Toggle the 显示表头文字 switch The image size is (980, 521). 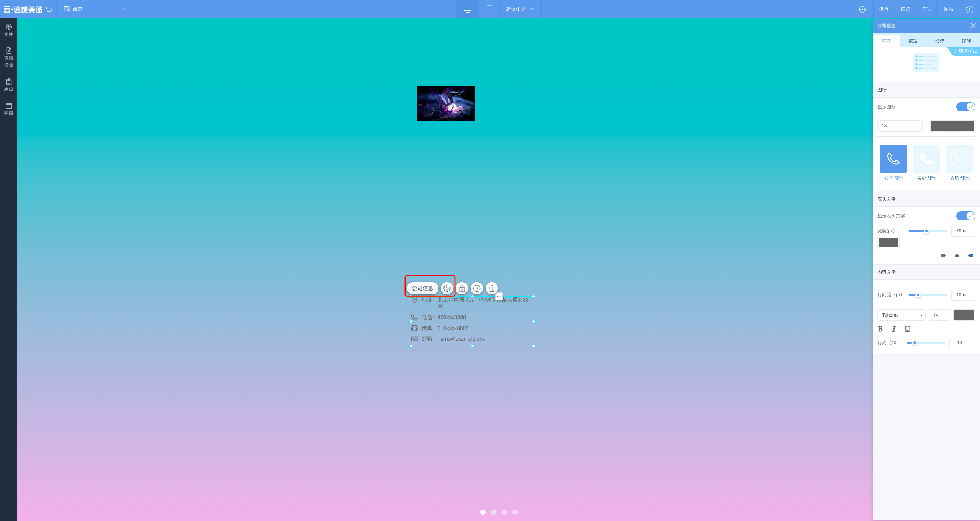coord(965,216)
